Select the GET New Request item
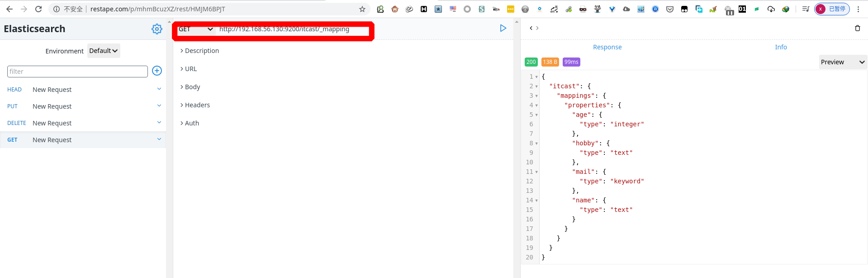 point(83,140)
